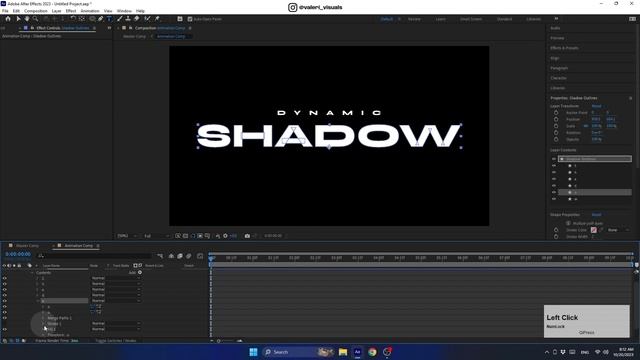The image size is (640, 360).
Task: Click the Rotation stopwatch in Properties
Action: click(556, 133)
